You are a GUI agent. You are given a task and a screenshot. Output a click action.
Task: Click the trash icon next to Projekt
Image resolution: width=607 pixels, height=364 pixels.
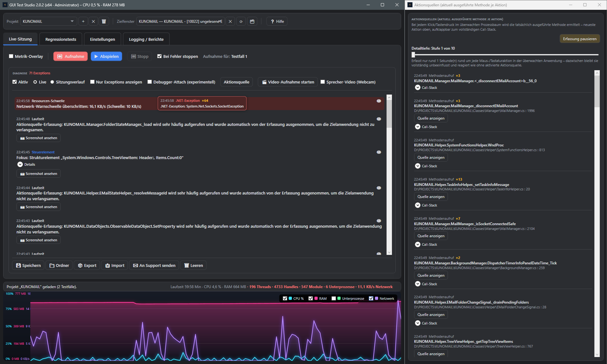104,22
